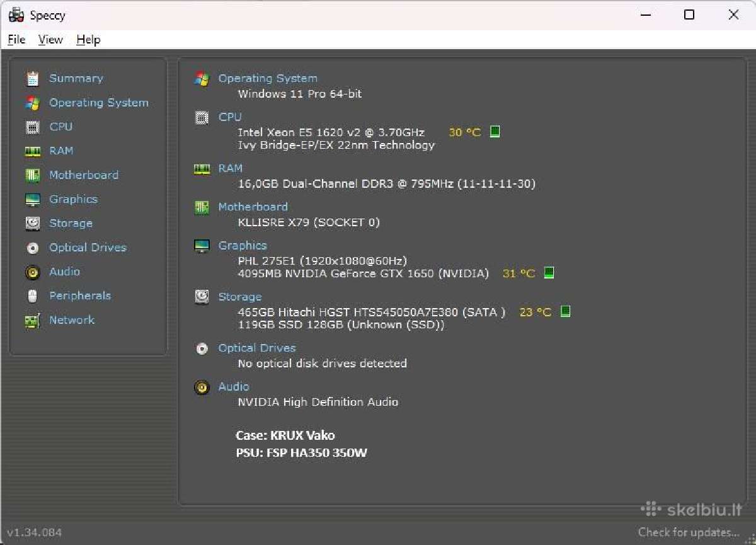This screenshot has height=545, width=756.
Task: Click the CPU chip icon in sidebar
Action: (x=33, y=127)
